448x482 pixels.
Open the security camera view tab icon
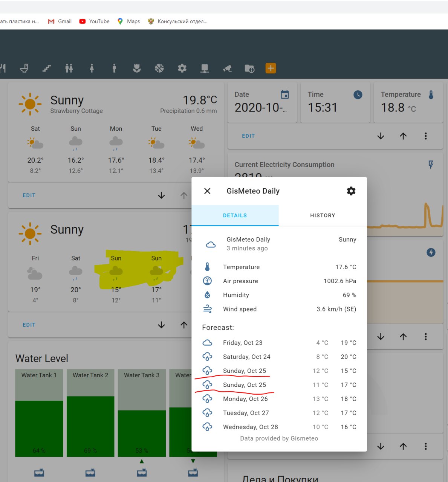click(x=227, y=68)
